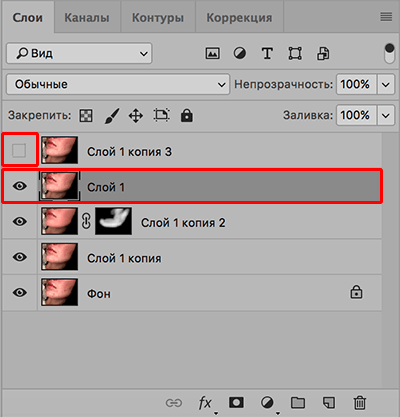Delete layer with trash icon
This screenshot has width=400, height=417.
[360, 403]
